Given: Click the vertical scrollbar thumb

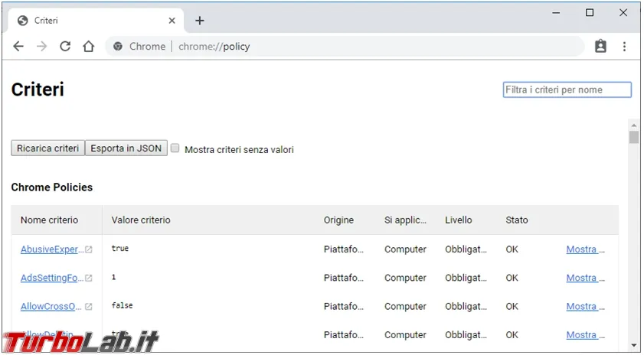Looking at the screenshot, I should [634, 137].
